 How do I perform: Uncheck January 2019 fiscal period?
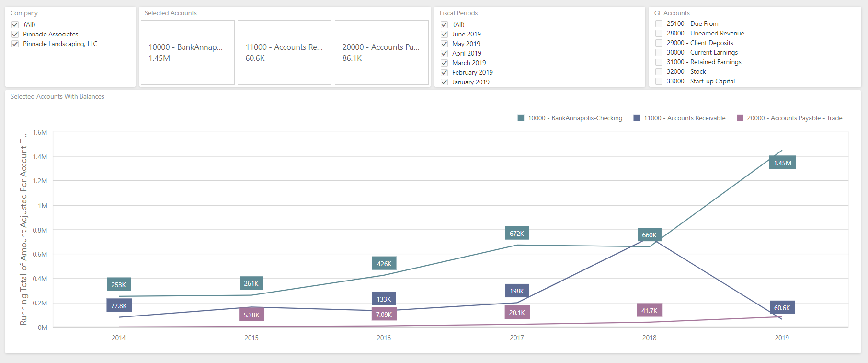444,82
